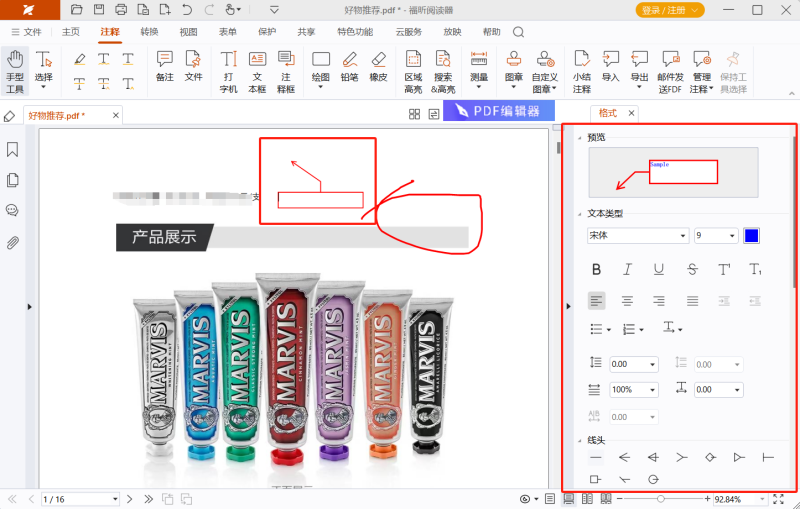The height and width of the screenshot is (509, 800).
Task: Pick the Pencil (铅笔) tool
Action: click(x=349, y=67)
